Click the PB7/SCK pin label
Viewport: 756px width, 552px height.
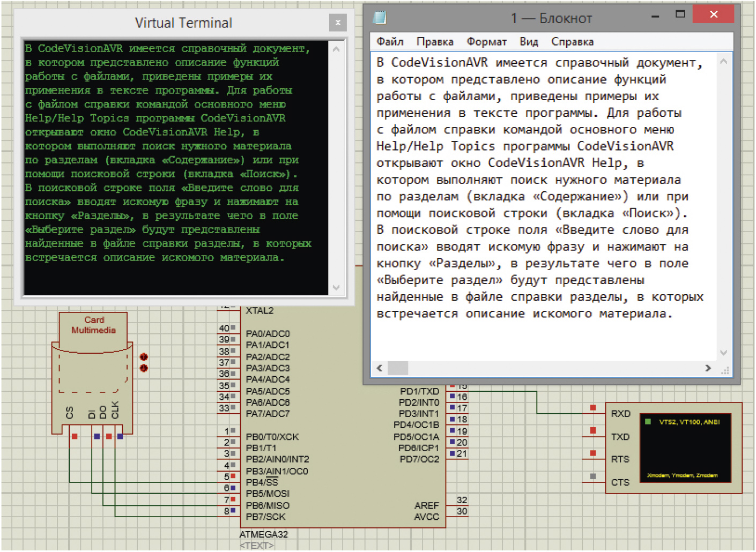[x=265, y=517]
